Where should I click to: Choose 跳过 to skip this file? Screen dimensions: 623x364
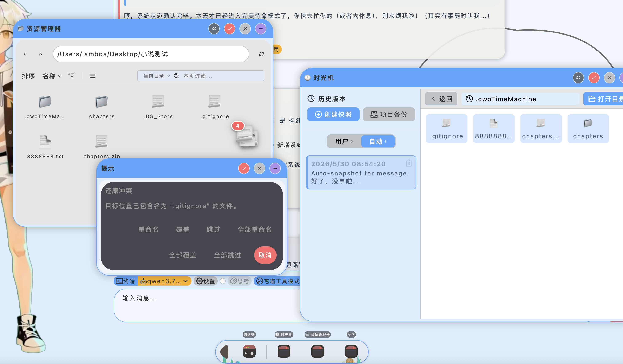(x=213, y=229)
